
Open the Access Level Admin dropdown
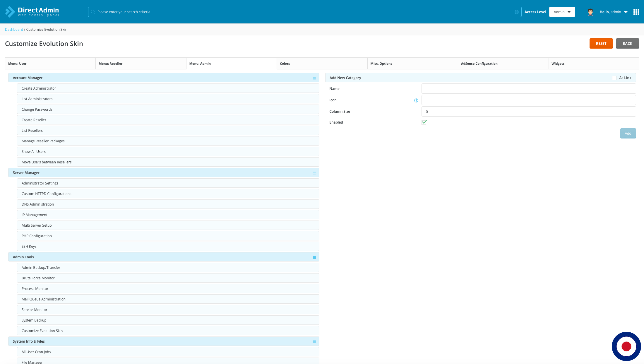[x=562, y=12]
